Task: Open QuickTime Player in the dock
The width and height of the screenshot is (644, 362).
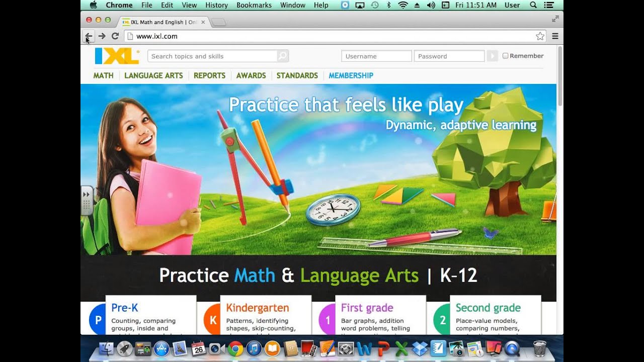Action: pyautogui.click(x=512, y=348)
